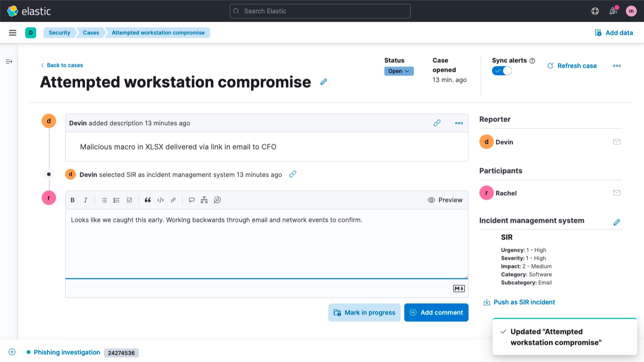Screen dimensions: 644x362
Task: Click reporter Devin name
Action: tap(504, 142)
